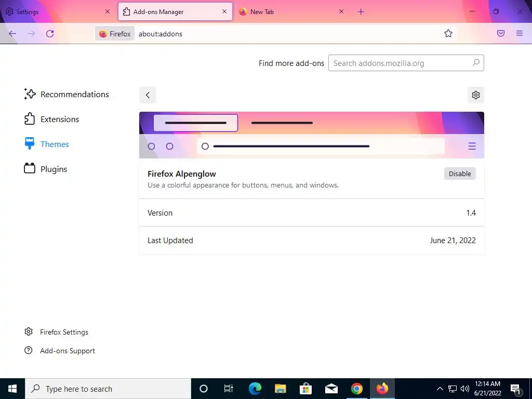Reload the about:addons page
532x399 pixels.
(x=50, y=34)
